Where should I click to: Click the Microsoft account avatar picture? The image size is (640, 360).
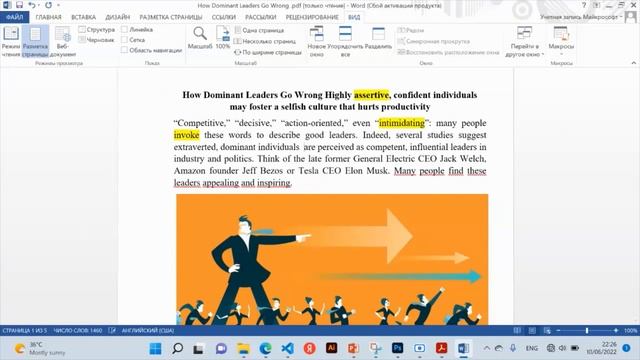point(631,17)
